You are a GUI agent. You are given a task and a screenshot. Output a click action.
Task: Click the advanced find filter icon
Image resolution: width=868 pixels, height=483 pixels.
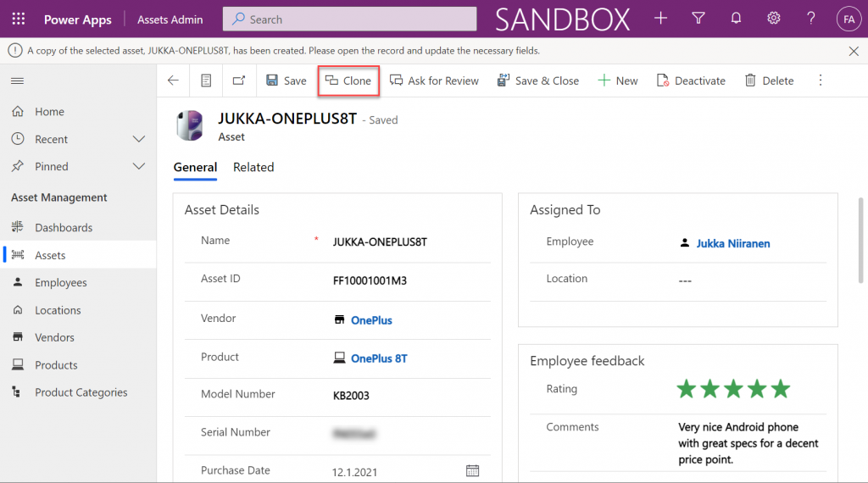coord(698,19)
